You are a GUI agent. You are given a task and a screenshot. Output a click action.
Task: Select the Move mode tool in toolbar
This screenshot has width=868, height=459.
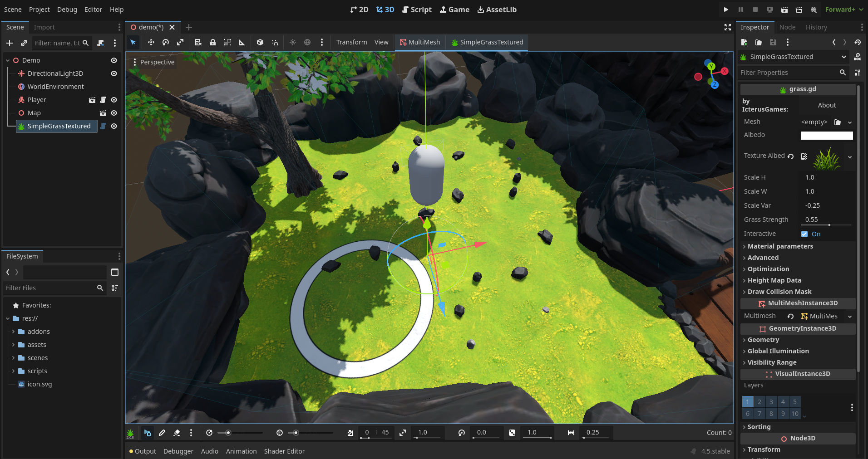pyautogui.click(x=151, y=42)
